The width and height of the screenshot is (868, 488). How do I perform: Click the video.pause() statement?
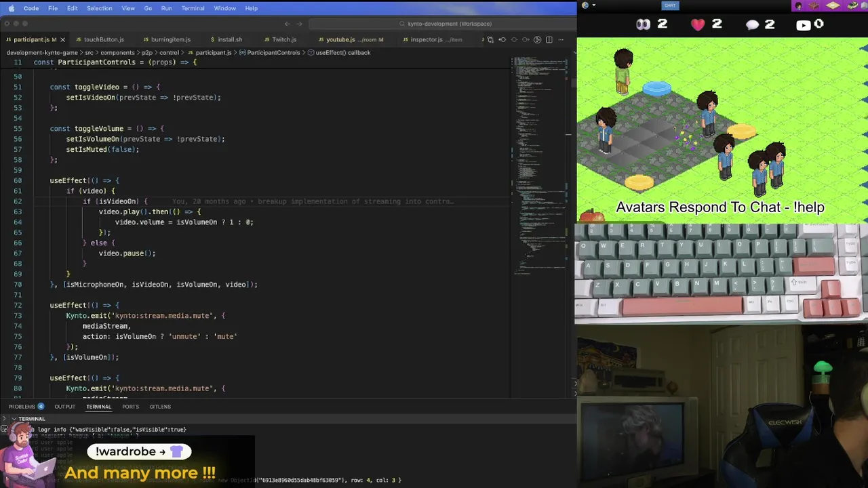pyautogui.click(x=127, y=253)
